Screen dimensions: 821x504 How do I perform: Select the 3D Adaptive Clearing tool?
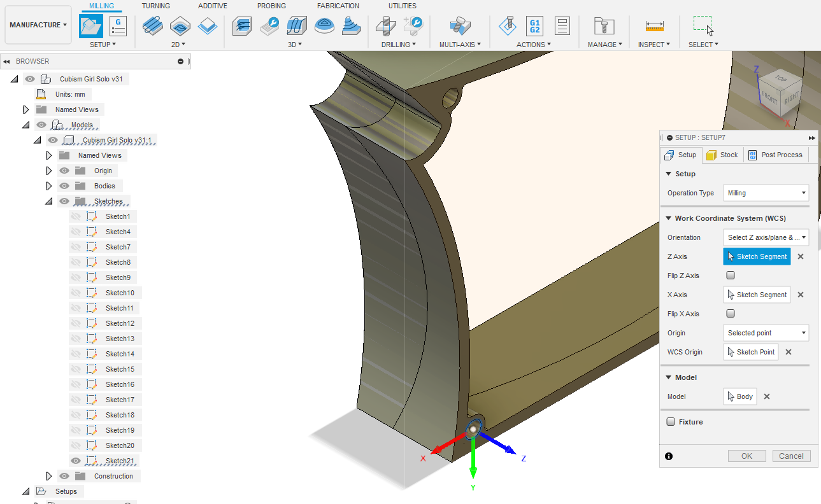click(241, 26)
